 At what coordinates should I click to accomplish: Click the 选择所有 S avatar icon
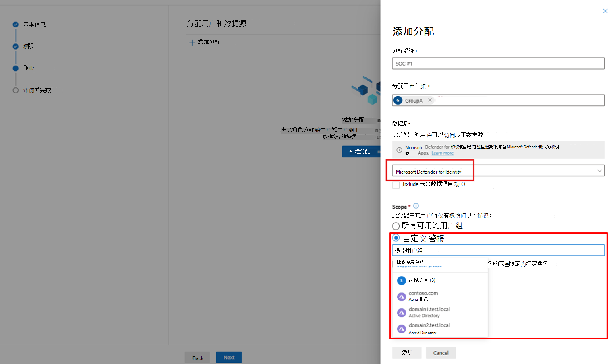point(401,281)
